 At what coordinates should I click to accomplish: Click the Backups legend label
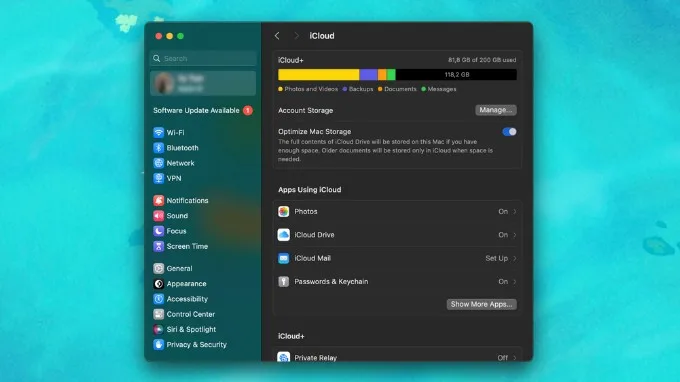[361, 89]
